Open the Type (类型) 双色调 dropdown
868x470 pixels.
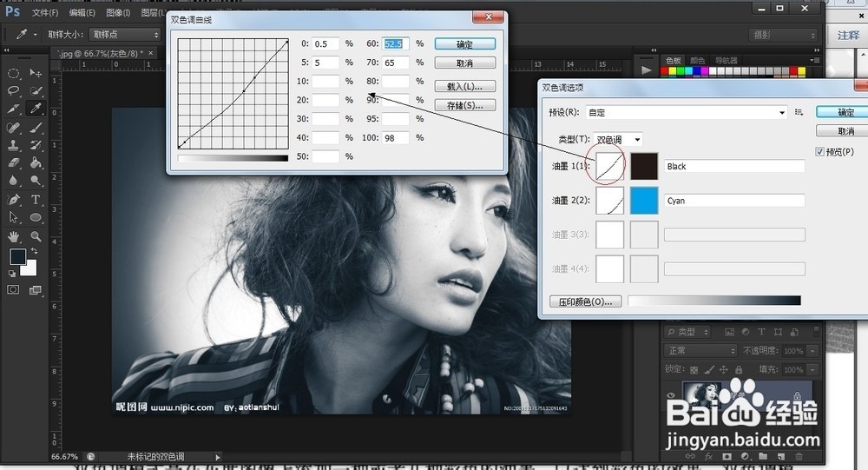point(617,140)
